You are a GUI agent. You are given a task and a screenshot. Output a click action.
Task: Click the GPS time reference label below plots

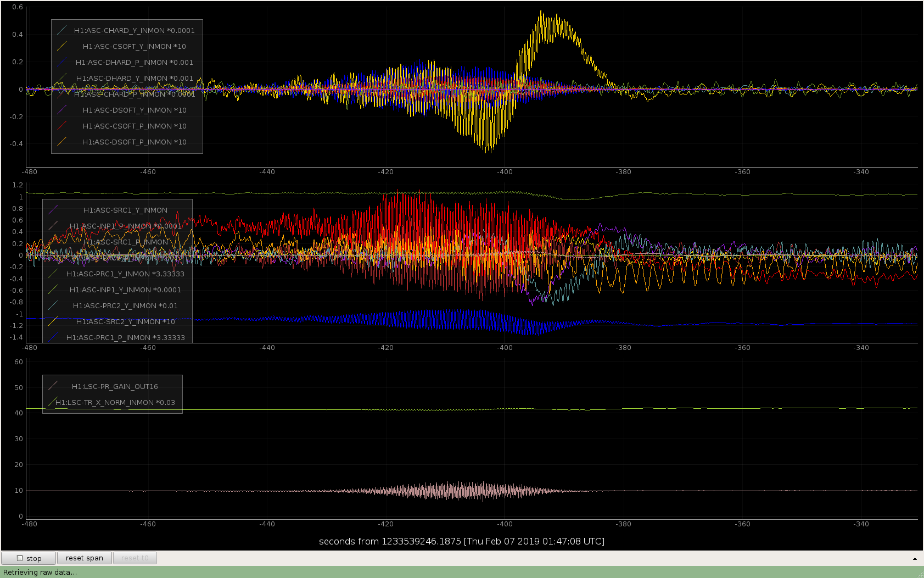tap(462, 541)
